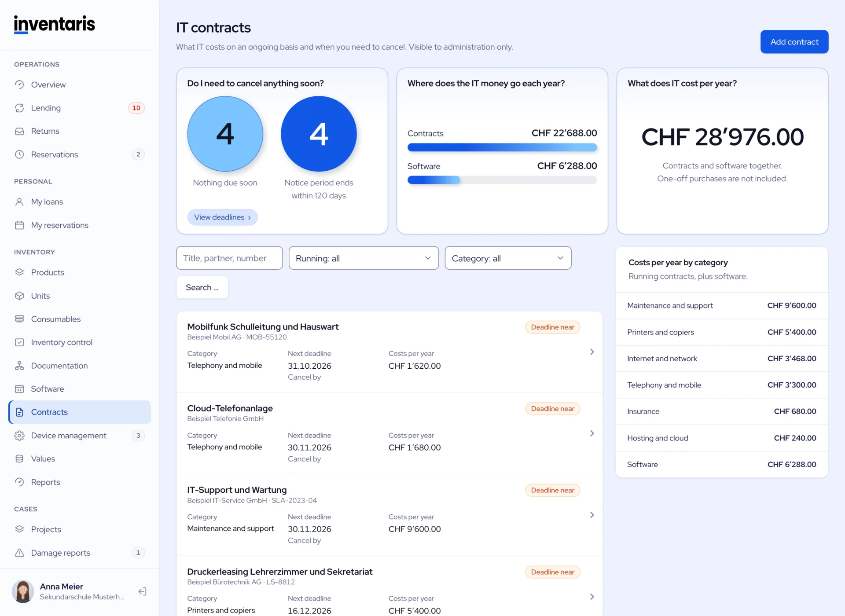Expand the Cloud-Telefonanlage contract chevron
This screenshot has height=616, width=845.
click(592, 433)
